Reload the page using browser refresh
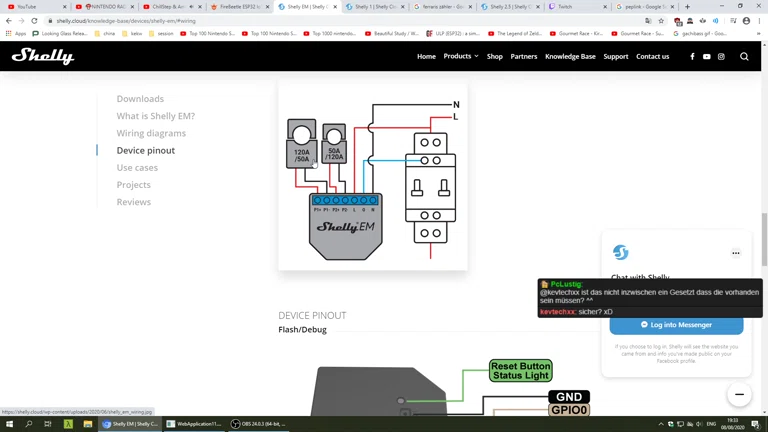768x432 pixels. (34, 21)
